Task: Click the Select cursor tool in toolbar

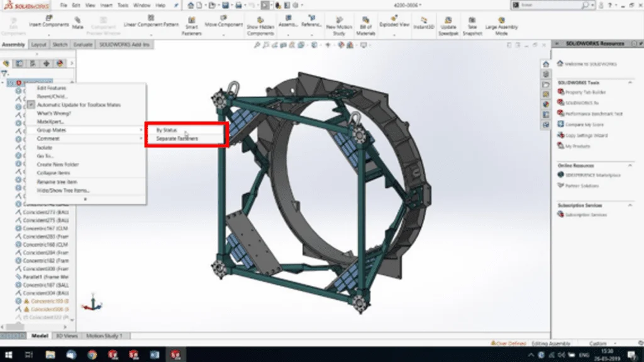Action: tap(265, 5)
